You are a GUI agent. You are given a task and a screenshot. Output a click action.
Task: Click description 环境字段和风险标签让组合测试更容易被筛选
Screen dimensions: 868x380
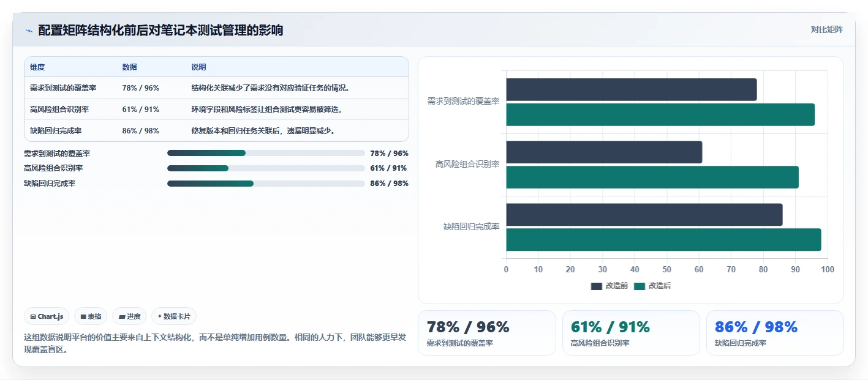tap(267, 110)
